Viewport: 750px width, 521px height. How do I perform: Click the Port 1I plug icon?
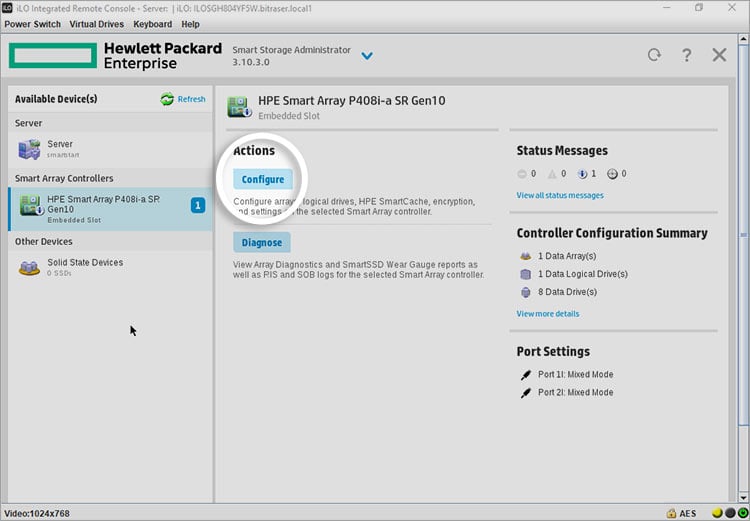click(526, 375)
